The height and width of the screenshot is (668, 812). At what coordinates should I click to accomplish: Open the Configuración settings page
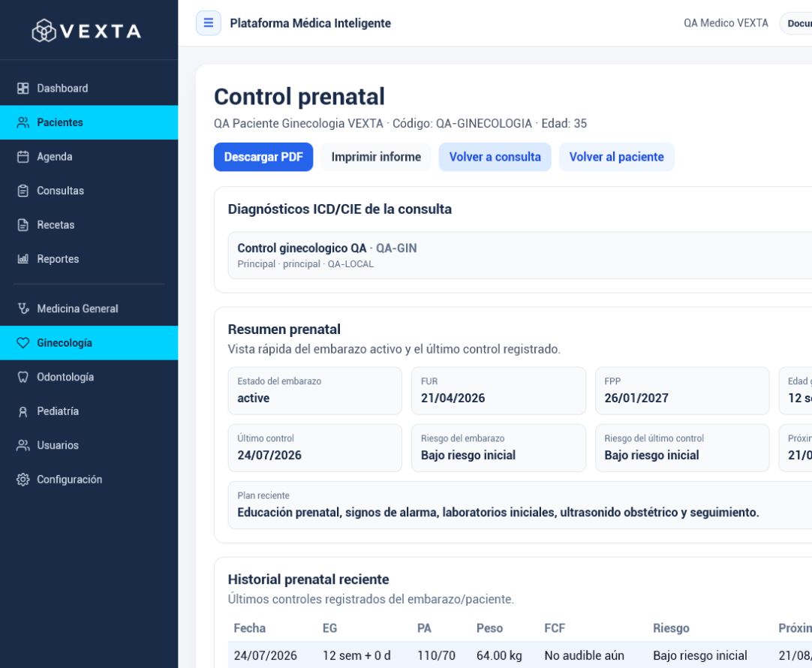pos(89,480)
